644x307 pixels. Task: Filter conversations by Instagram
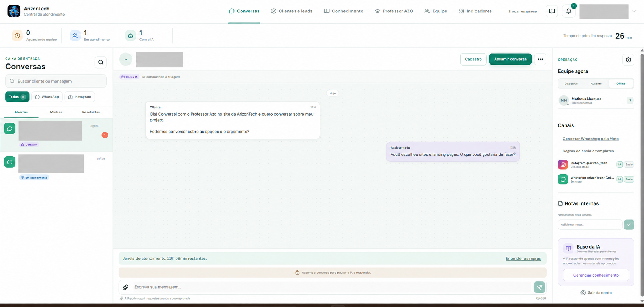point(80,97)
